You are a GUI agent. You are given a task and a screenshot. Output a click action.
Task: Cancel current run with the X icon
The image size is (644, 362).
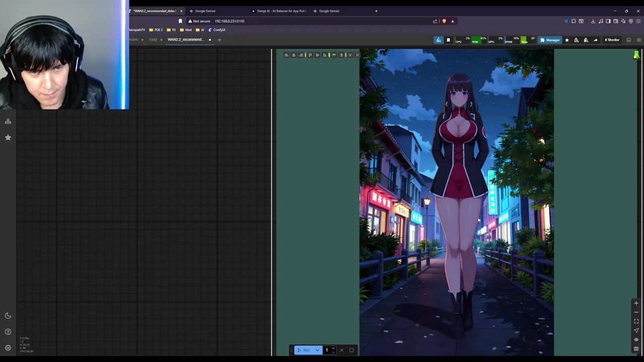(342, 350)
